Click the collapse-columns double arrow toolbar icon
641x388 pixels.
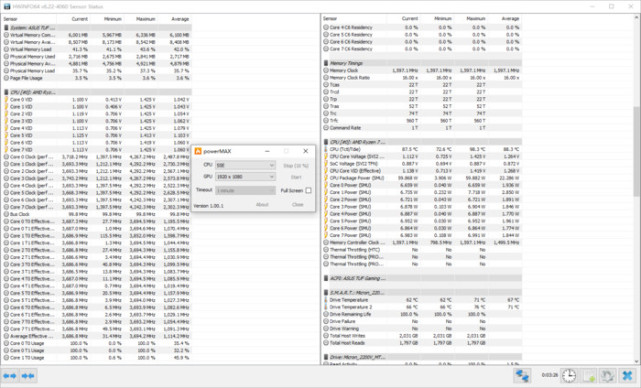pyautogui.click(x=28, y=376)
